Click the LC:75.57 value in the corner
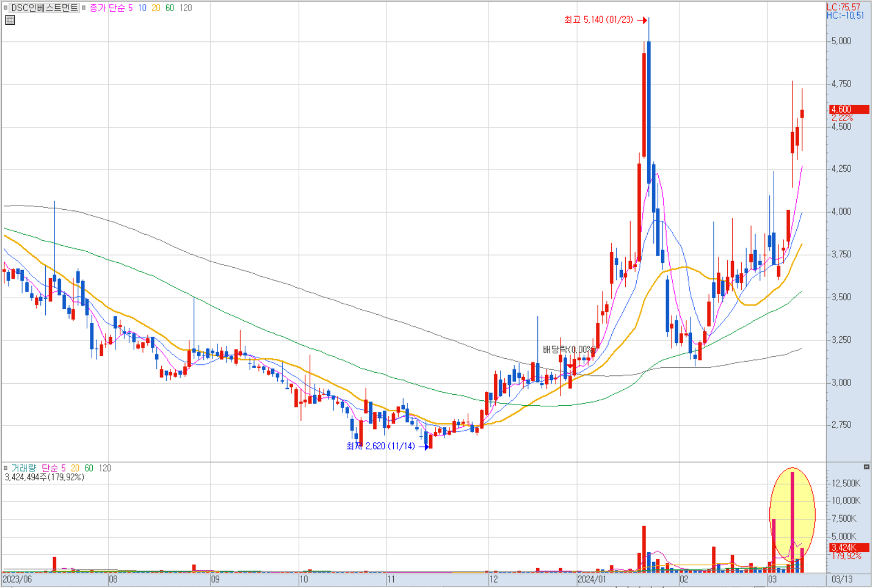Screen dimensions: 872x588 843,7
